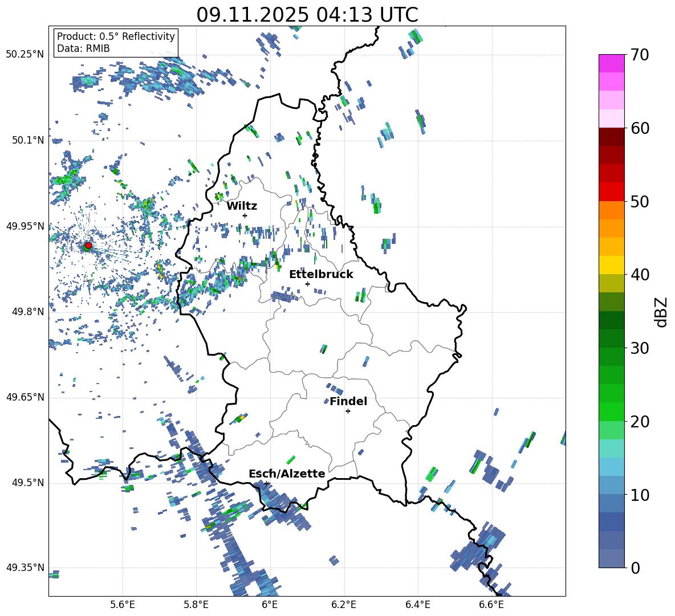
Task: Click the 30 value on the colorbar
Action: 640,348
